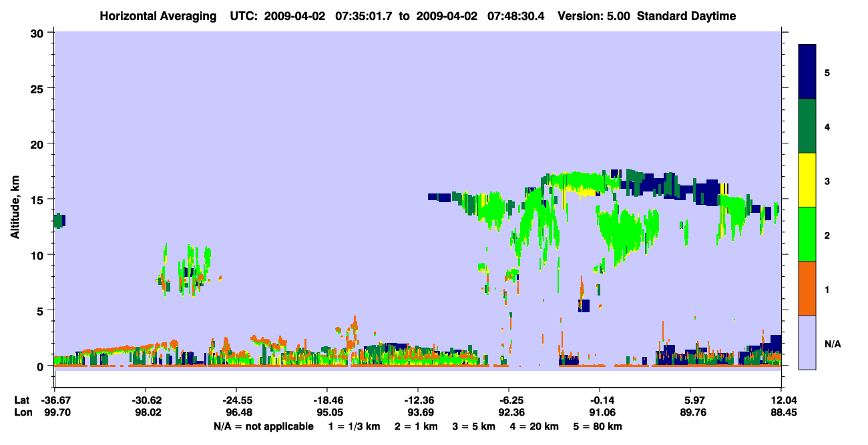Click the y-axis tick value 5
Image resolution: width=868 pixels, height=445 pixels.
[42, 310]
